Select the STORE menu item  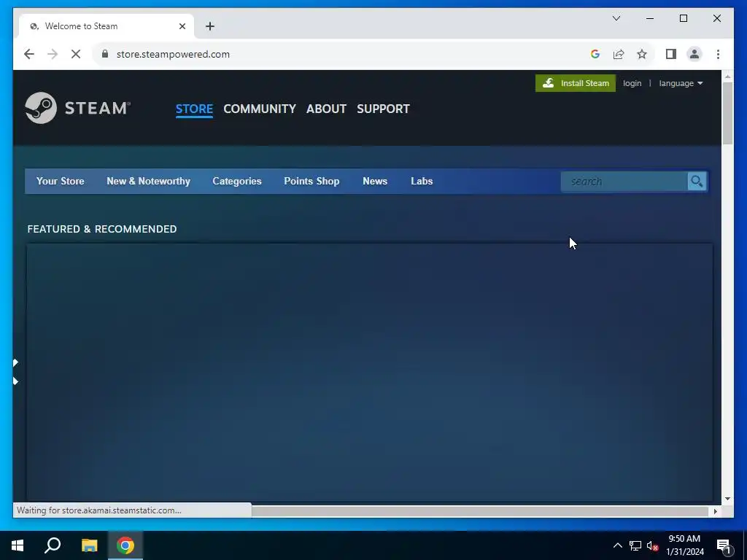click(194, 109)
